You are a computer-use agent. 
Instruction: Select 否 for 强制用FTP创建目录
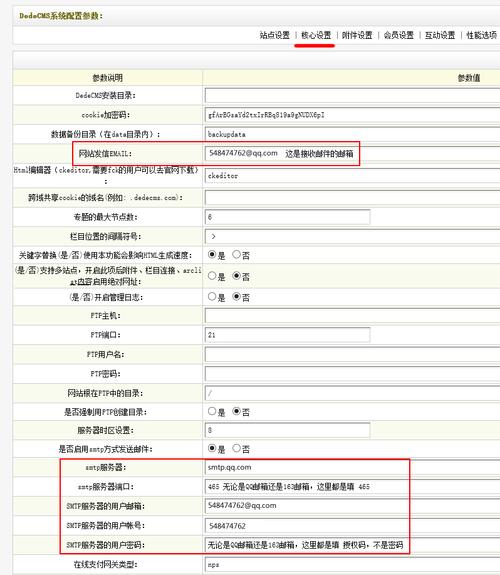[x=236, y=411]
